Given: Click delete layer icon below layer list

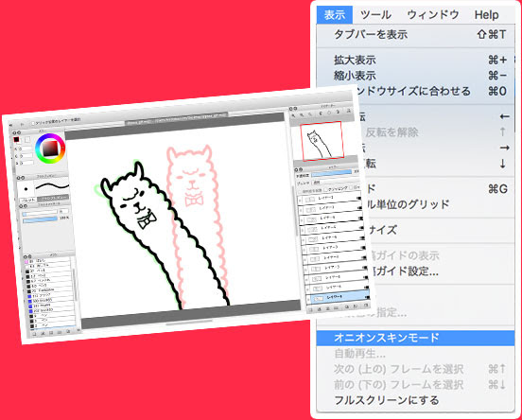Looking at the screenshot, I should coord(366,306).
